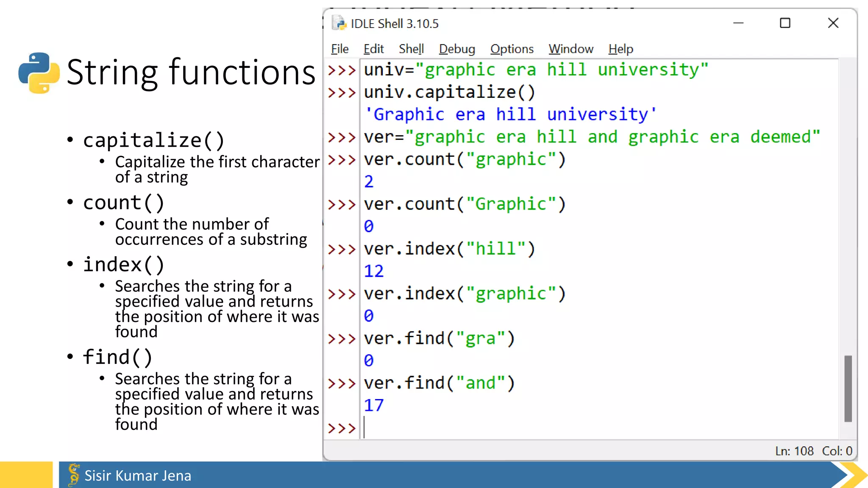Click the ver= assignment line
Viewport: 868px width, 488px height.
[592, 137]
